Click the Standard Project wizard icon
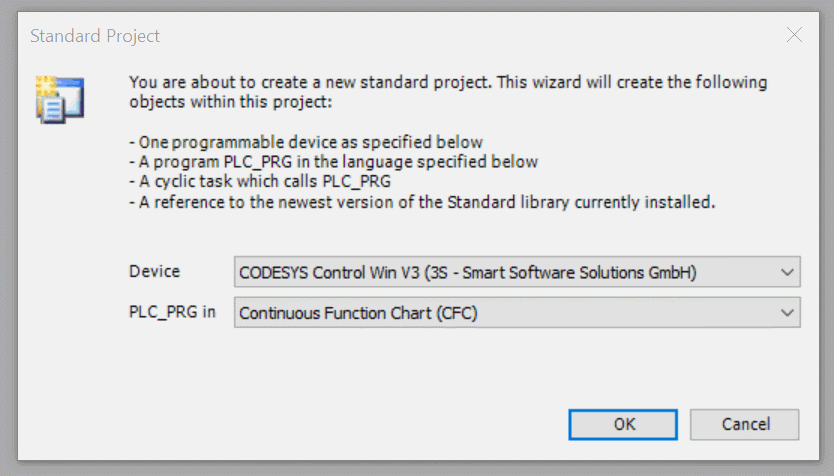The height and width of the screenshot is (476, 834). click(60, 99)
